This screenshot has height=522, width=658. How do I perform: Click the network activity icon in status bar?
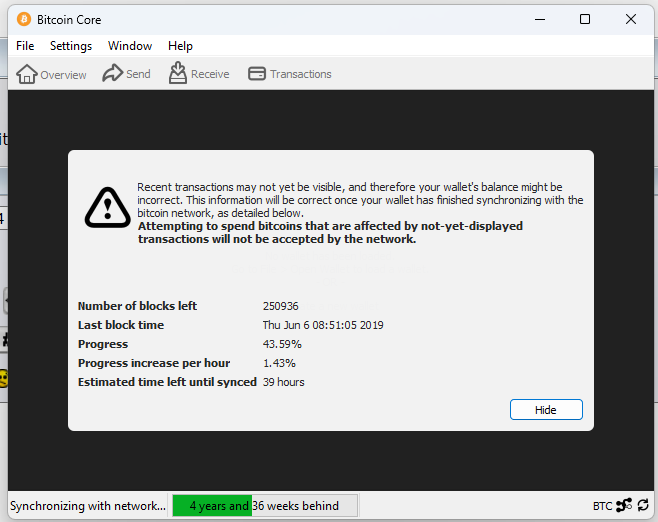(624, 505)
